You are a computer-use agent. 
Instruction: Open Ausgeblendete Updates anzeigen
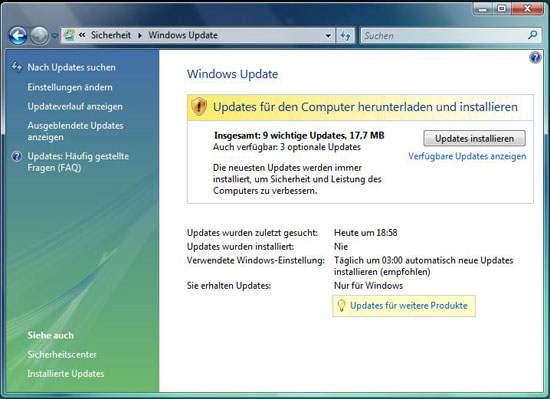tap(75, 131)
